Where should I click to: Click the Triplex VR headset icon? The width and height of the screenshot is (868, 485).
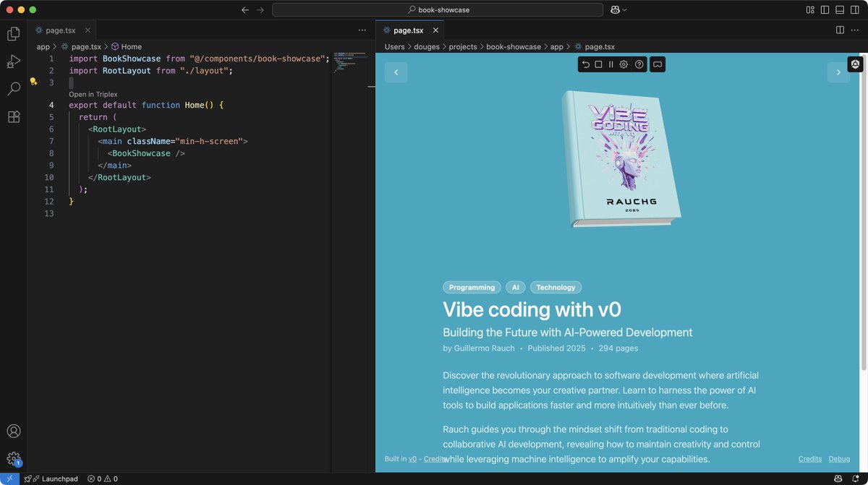point(658,64)
